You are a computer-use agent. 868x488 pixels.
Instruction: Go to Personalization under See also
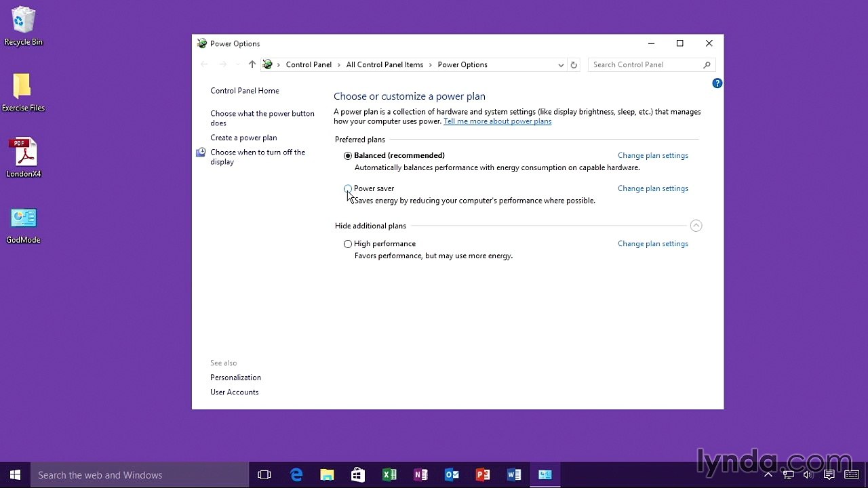click(235, 378)
